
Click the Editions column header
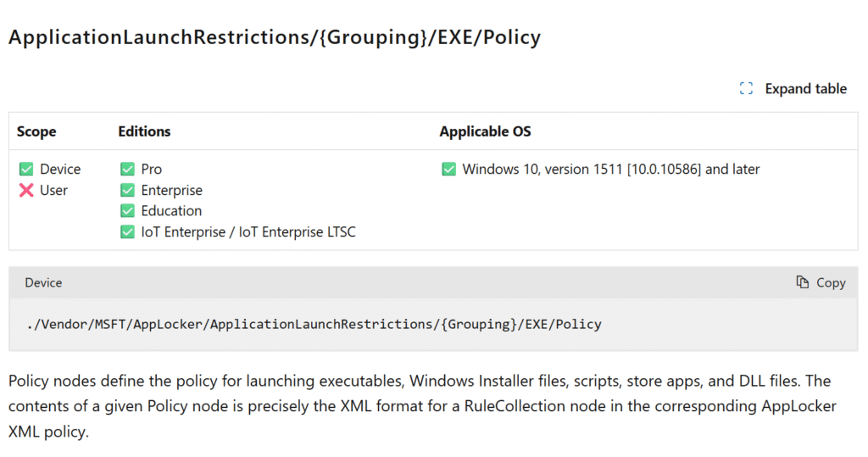[x=144, y=131]
